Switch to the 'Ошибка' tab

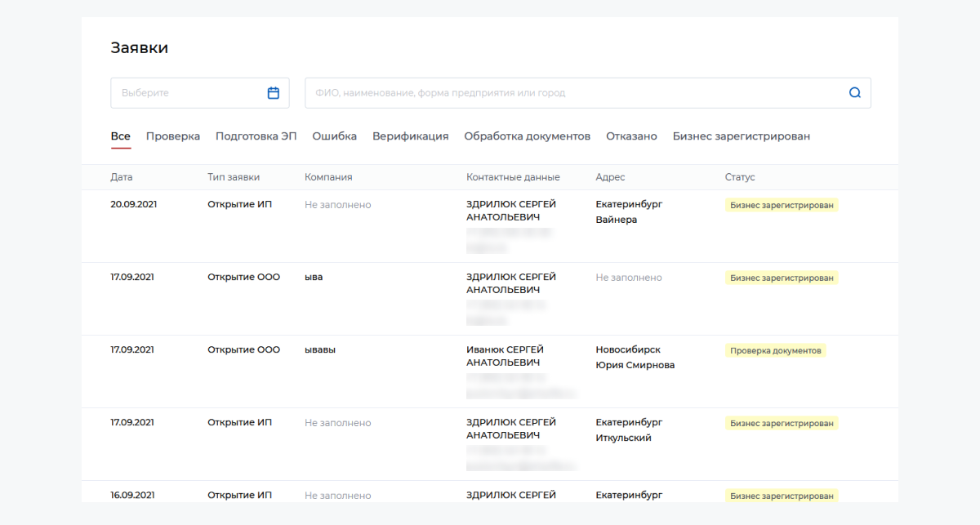pos(334,136)
